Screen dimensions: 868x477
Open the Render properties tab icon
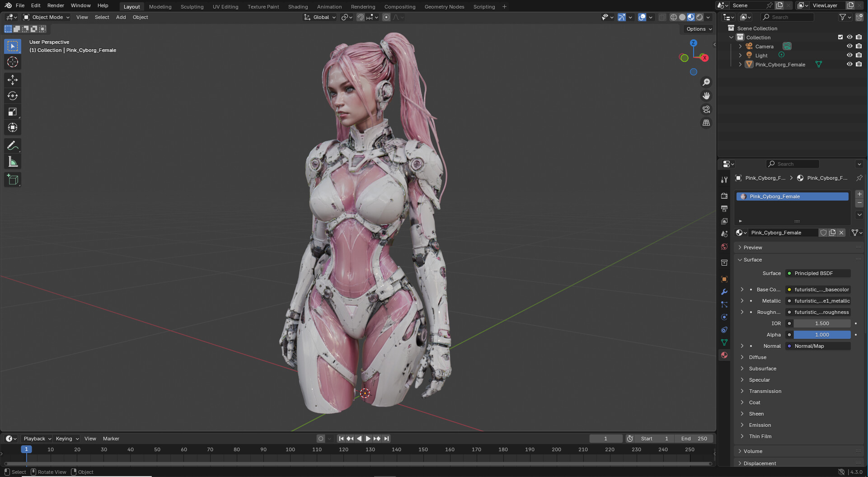point(724,196)
